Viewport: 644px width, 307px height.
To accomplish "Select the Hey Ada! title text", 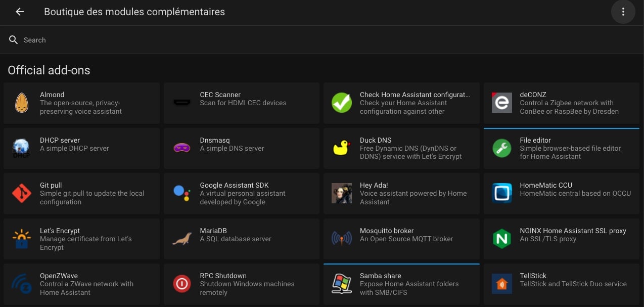I will point(374,185).
